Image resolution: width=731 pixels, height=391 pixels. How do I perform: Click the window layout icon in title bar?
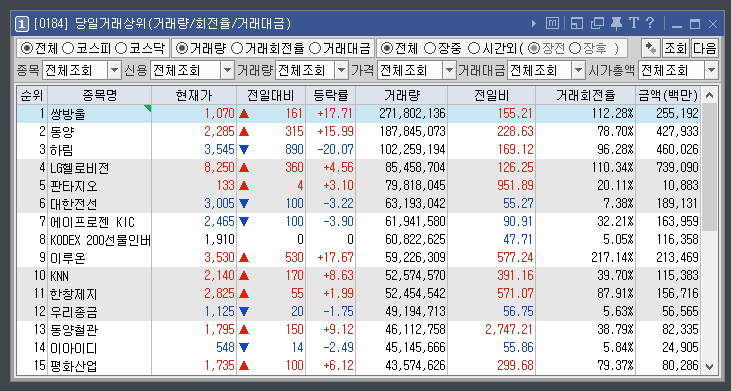tap(577, 23)
